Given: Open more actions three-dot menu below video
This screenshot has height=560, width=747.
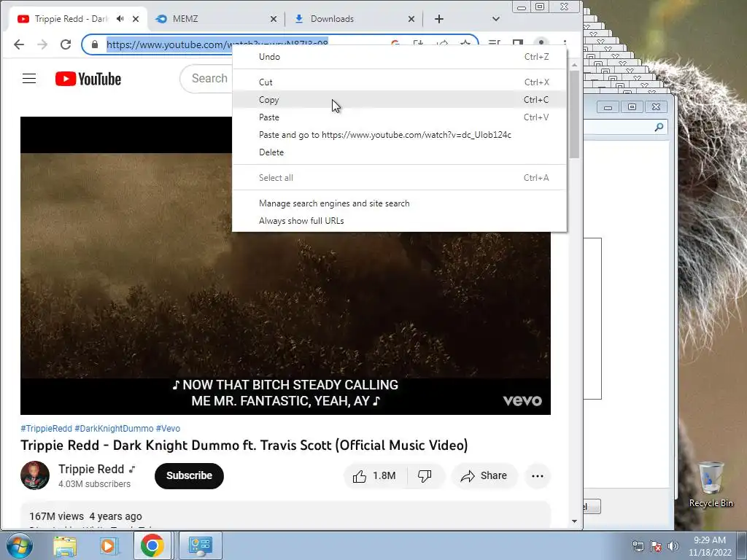Looking at the screenshot, I should 538,475.
